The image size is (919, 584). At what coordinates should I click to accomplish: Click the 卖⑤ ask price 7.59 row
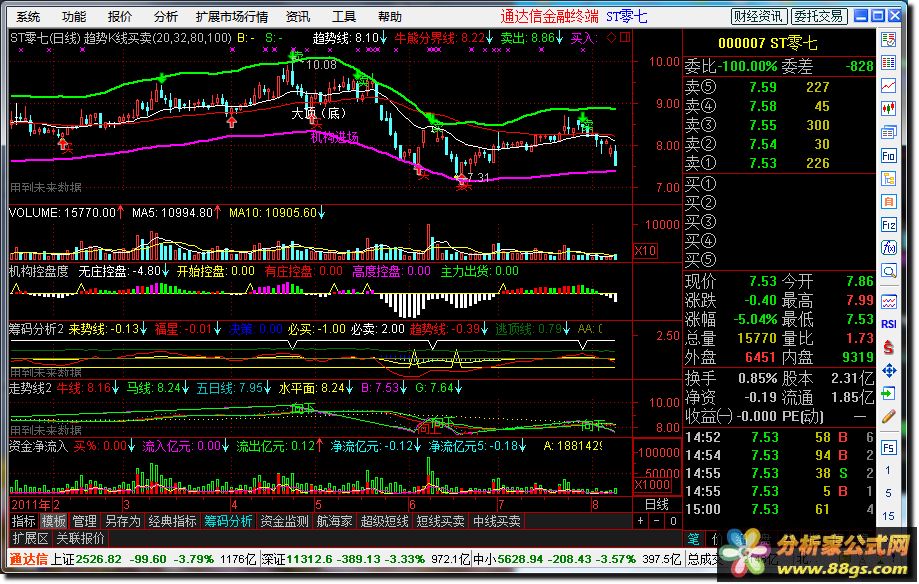click(x=778, y=87)
